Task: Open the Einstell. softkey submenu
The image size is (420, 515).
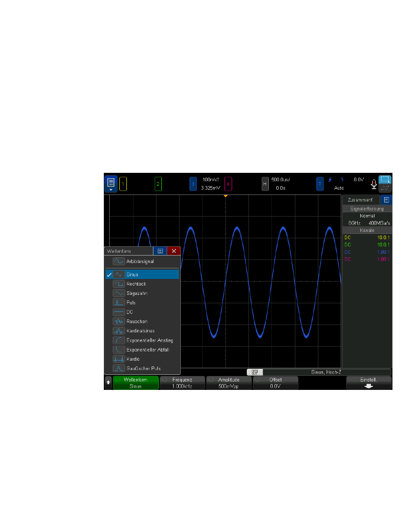Action: point(369,383)
